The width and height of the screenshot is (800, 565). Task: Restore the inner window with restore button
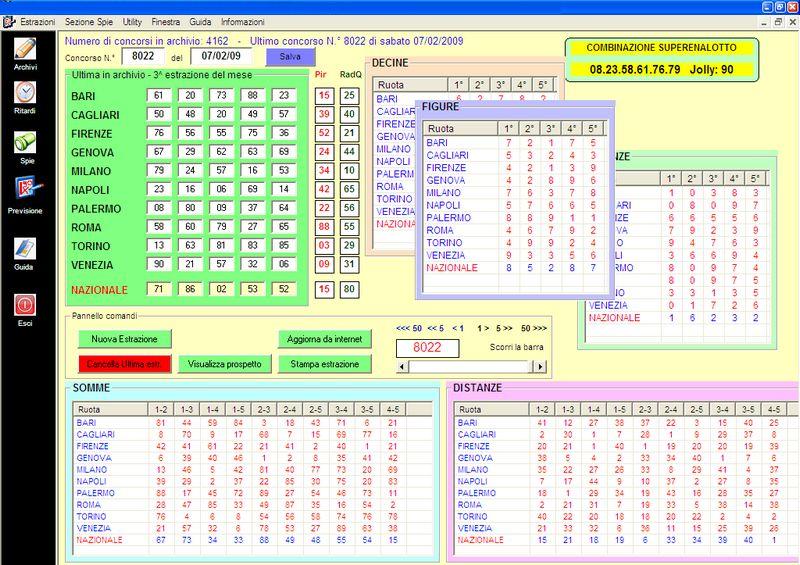[x=778, y=22]
